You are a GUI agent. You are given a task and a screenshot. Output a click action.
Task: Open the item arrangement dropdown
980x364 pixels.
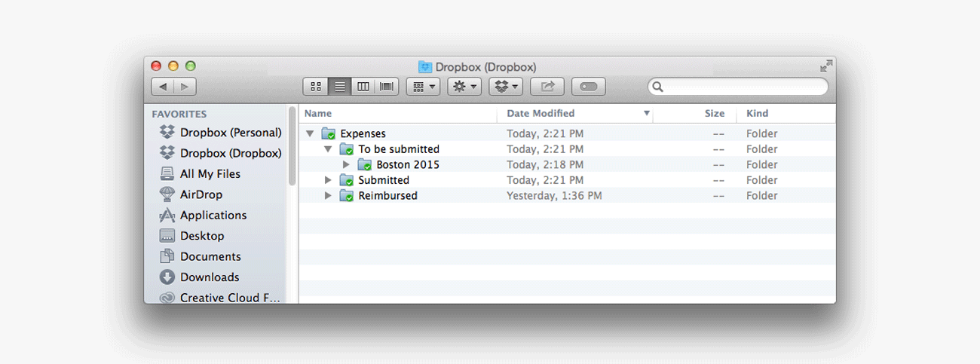[x=423, y=87]
